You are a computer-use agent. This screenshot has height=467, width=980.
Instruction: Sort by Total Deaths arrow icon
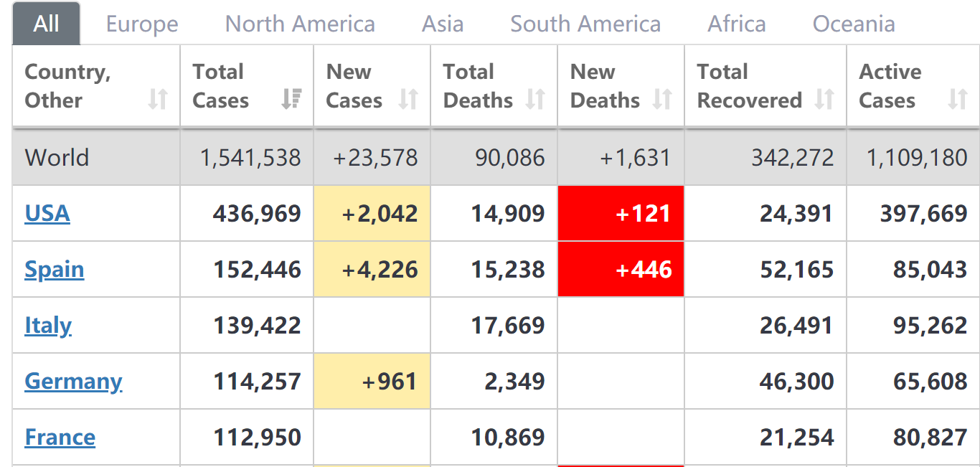click(x=535, y=99)
